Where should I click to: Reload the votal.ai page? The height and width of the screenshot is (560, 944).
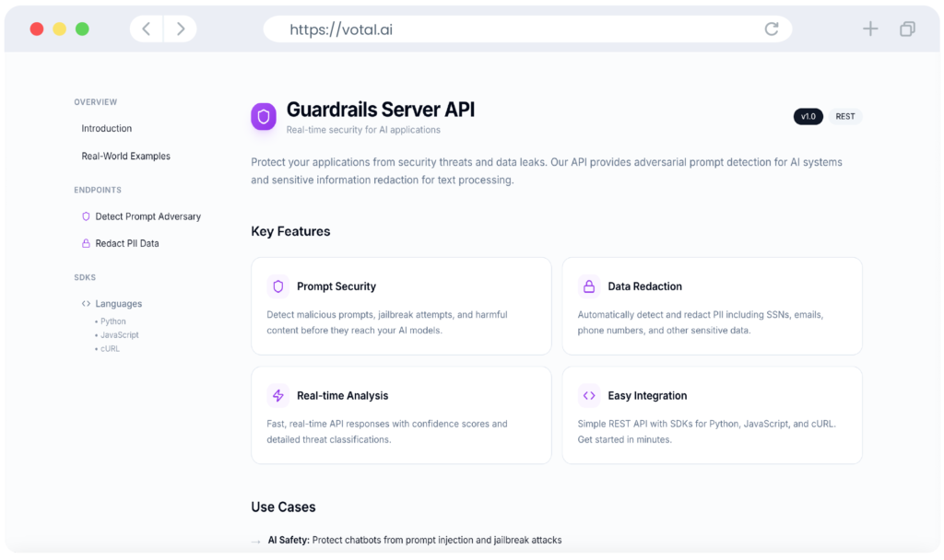coord(772,28)
